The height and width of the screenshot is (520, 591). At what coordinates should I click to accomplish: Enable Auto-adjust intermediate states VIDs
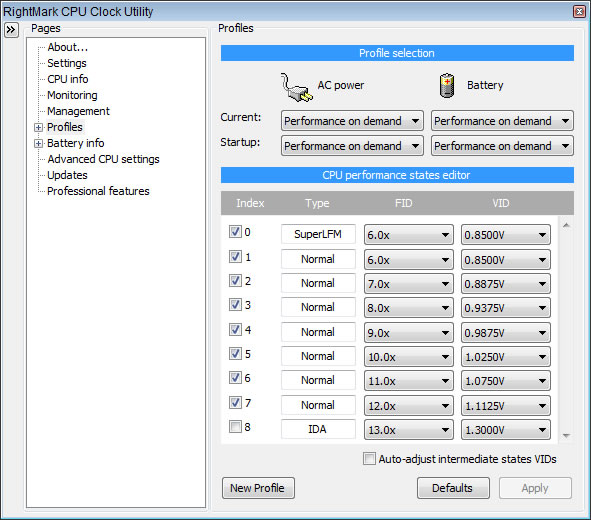pos(369,459)
